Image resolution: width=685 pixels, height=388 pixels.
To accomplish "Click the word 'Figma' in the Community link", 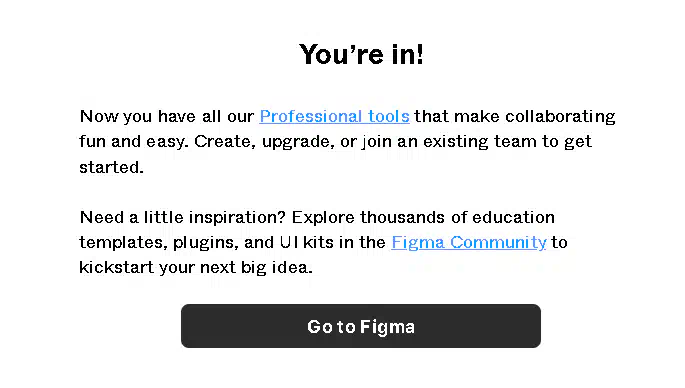I will coord(418,242).
